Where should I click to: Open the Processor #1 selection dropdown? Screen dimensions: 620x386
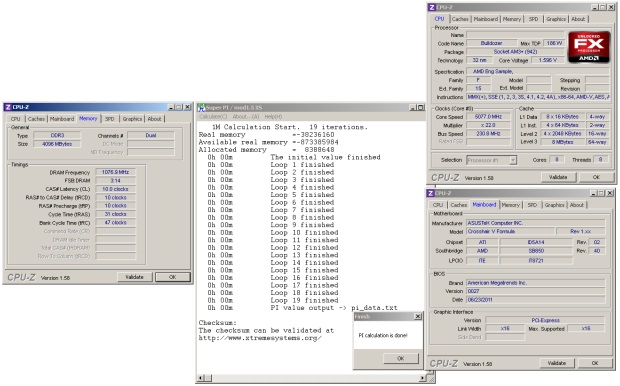[513, 160]
